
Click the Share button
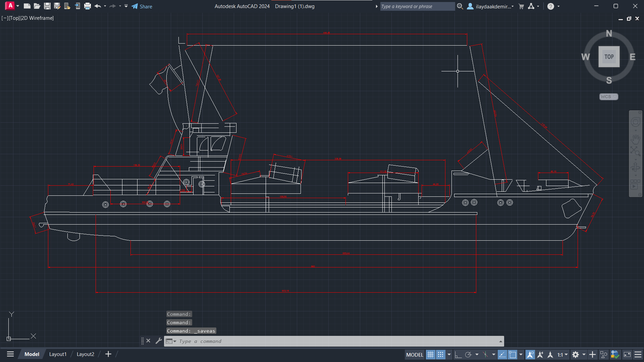tap(142, 6)
